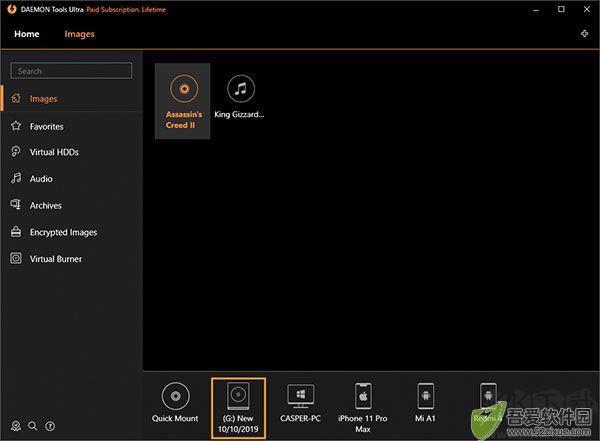The width and height of the screenshot is (600, 441).
Task: Open the Archives section
Action: (x=72, y=205)
